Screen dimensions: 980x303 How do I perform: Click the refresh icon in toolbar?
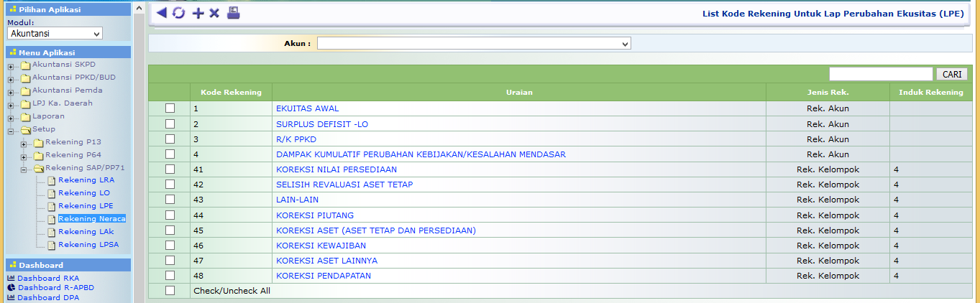[178, 13]
